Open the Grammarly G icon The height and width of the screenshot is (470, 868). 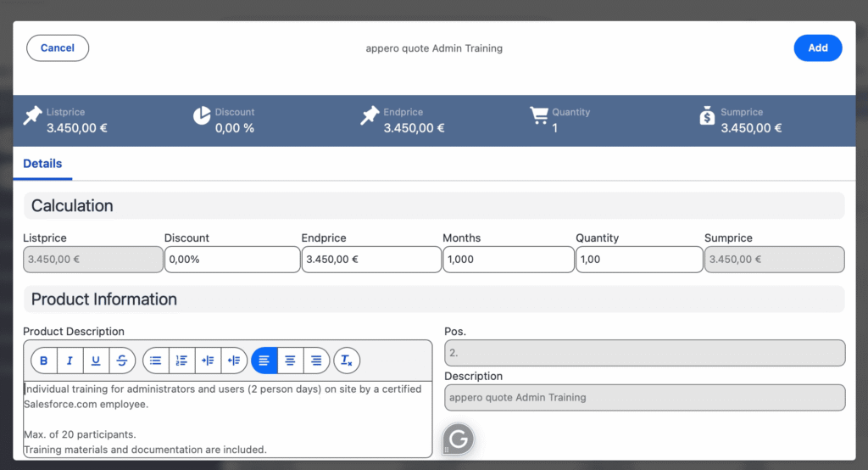tap(459, 439)
